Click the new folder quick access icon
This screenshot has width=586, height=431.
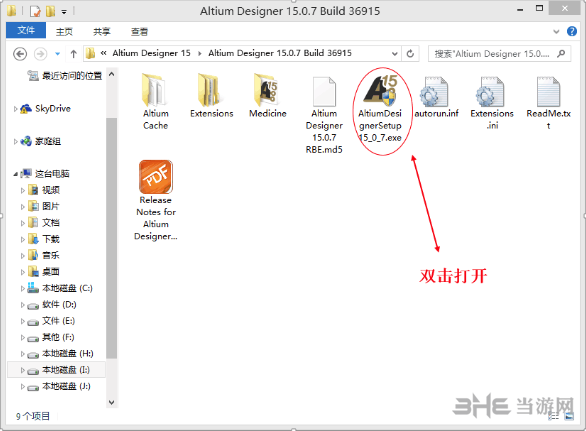[50, 11]
